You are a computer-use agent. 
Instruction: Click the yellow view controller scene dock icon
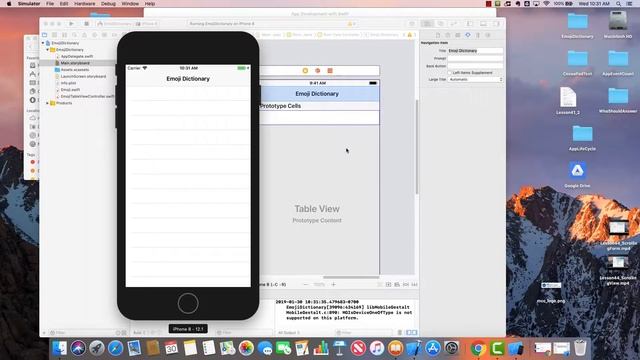click(305, 71)
